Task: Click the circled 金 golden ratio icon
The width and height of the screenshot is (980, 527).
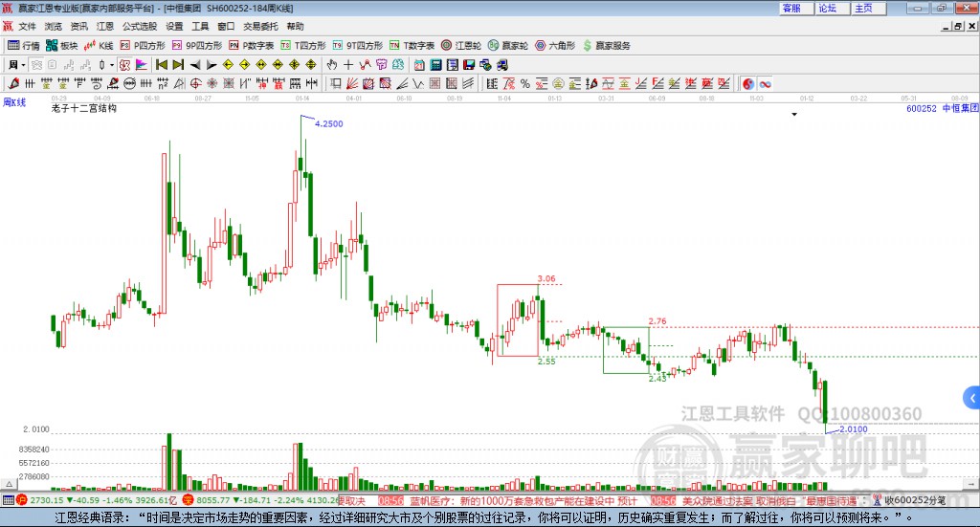Action: coord(558,83)
